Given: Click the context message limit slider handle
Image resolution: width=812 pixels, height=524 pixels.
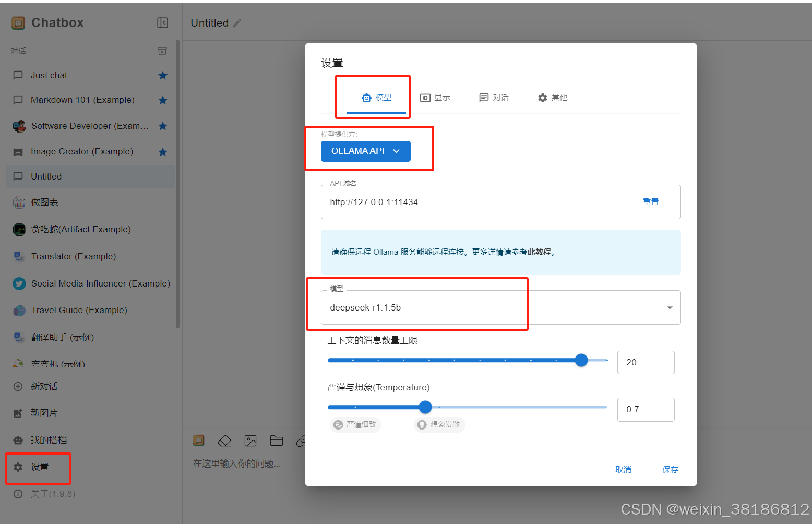Looking at the screenshot, I should (581, 360).
